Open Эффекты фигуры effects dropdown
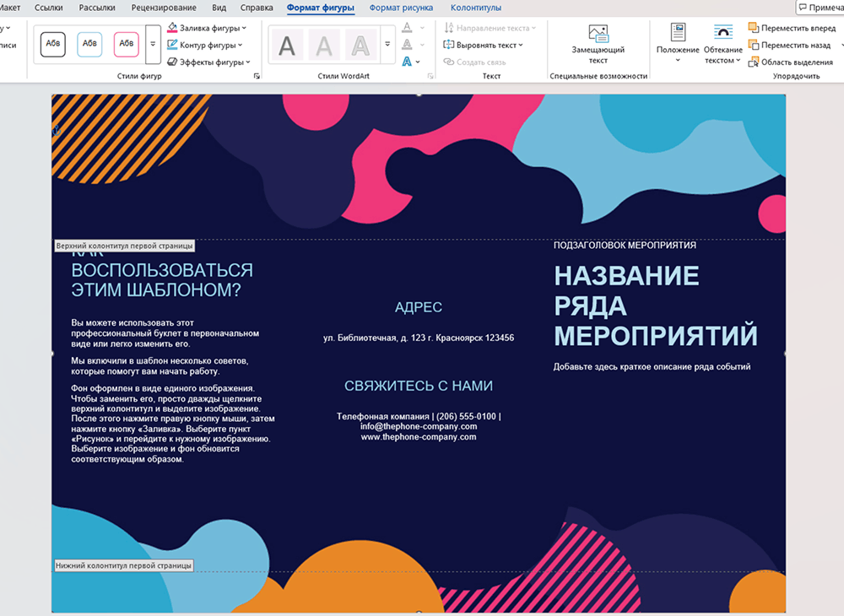The image size is (844, 616). point(208,62)
